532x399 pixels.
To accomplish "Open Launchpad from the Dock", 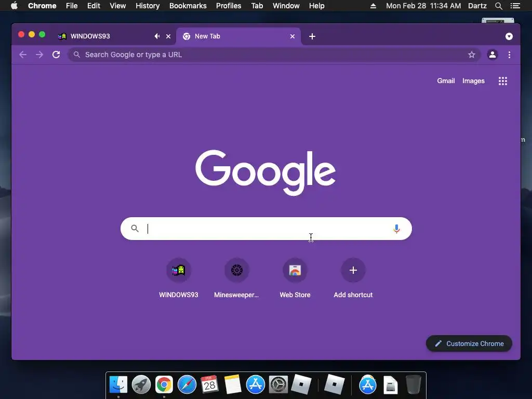I will click(x=141, y=385).
